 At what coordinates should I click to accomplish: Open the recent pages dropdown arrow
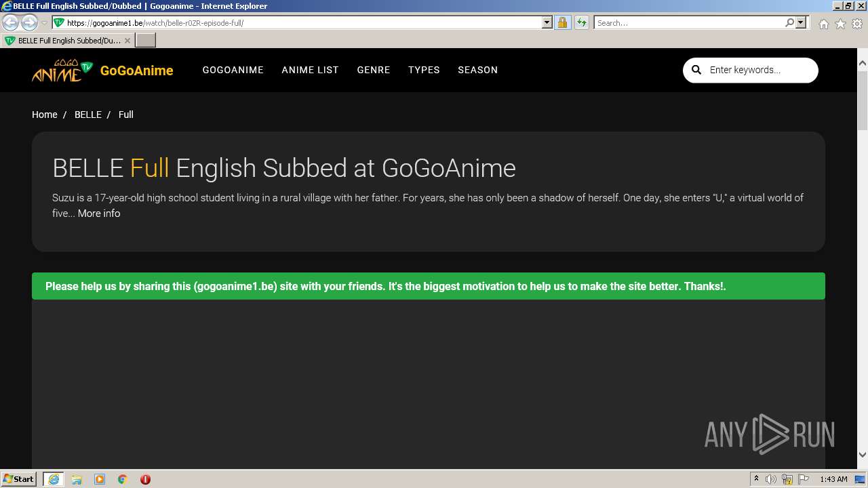[x=44, y=23]
